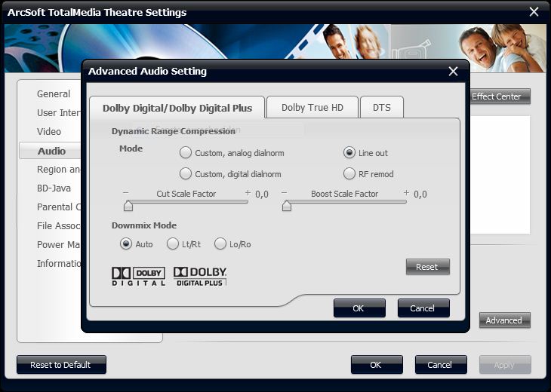Select Custom, analog dialnorm mode
Image resolution: width=551 pixels, height=392 pixels.
[x=186, y=153]
